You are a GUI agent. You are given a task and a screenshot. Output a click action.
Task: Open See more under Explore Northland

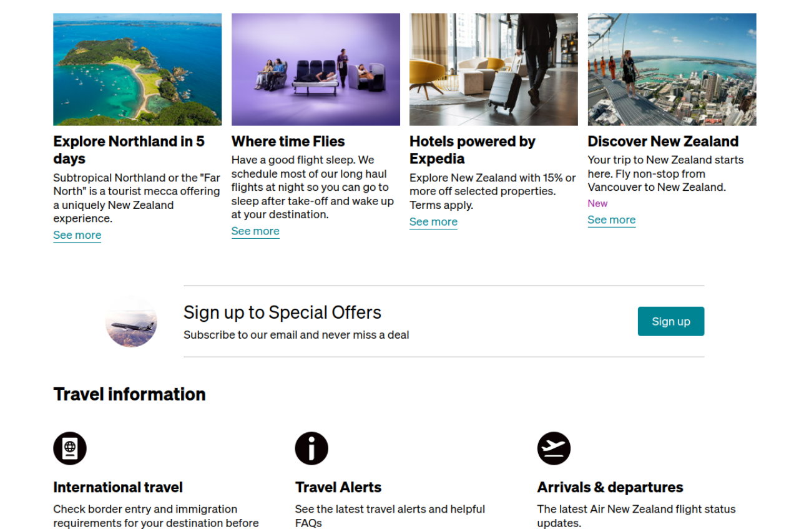coord(77,235)
